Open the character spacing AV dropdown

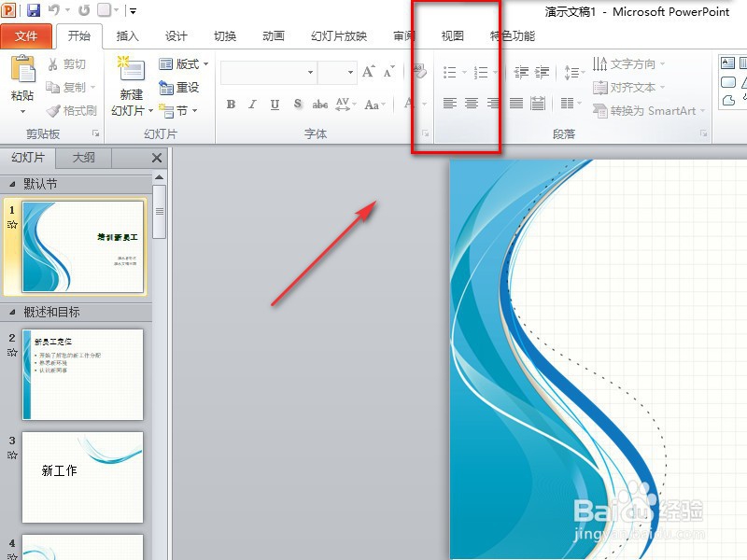click(x=345, y=104)
